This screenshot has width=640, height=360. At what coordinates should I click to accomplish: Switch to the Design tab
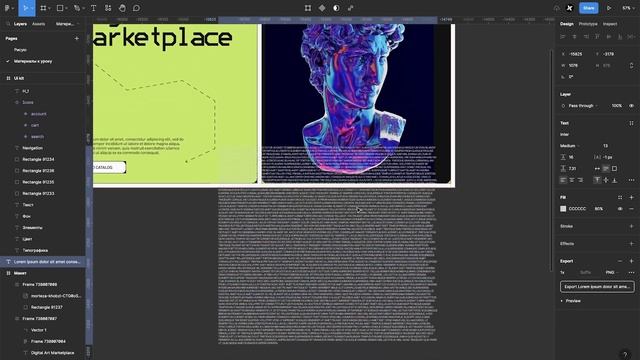pyautogui.click(x=567, y=24)
